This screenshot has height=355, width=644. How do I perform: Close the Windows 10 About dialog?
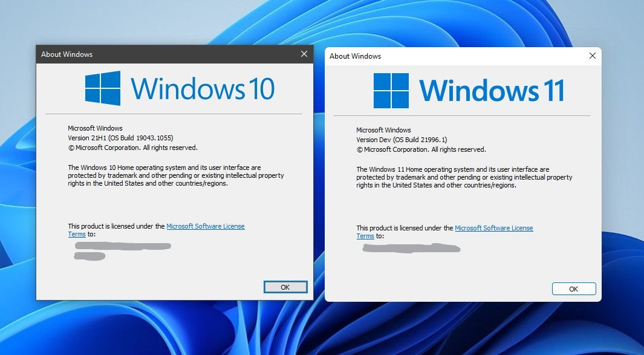[304, 54]
